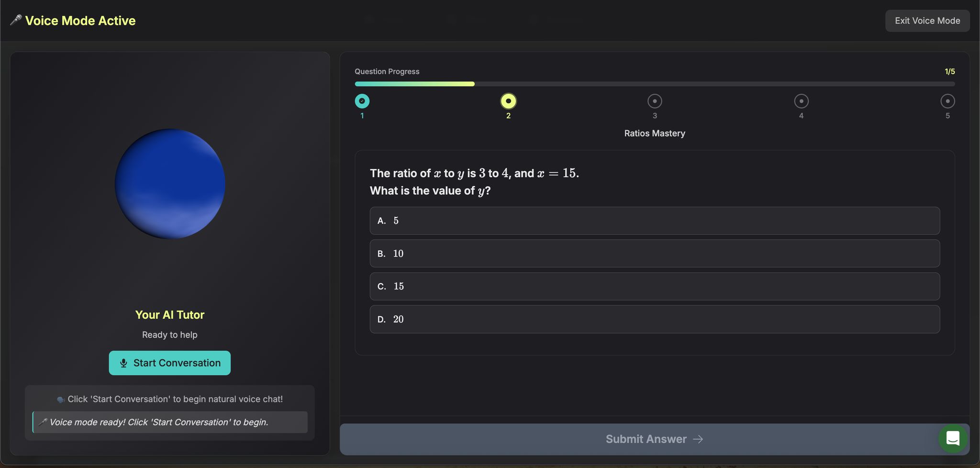
Task: Exit Voice Mode
Action: (x=927, y=21)
